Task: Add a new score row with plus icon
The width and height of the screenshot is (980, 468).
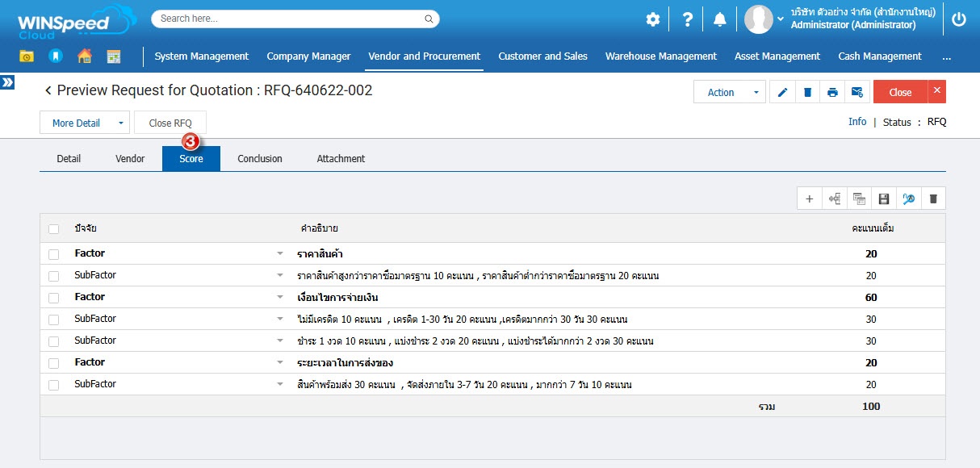Action: (809, 198)
